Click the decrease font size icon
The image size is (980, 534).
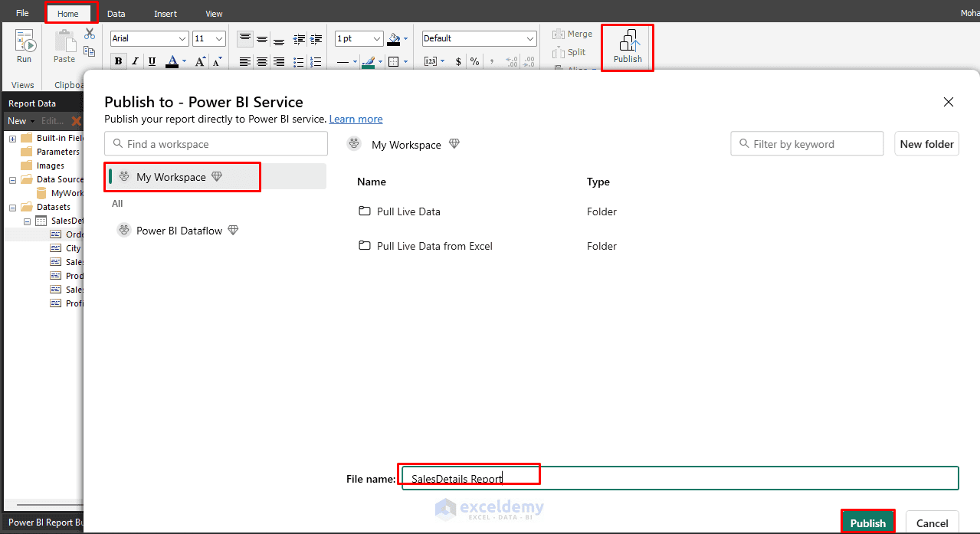point(217,61)
